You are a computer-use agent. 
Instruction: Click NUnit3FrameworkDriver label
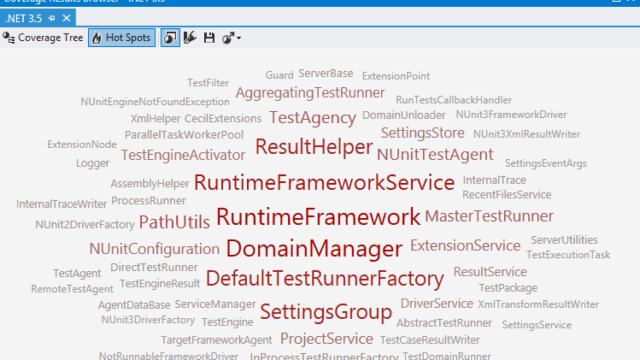[511, 115]
